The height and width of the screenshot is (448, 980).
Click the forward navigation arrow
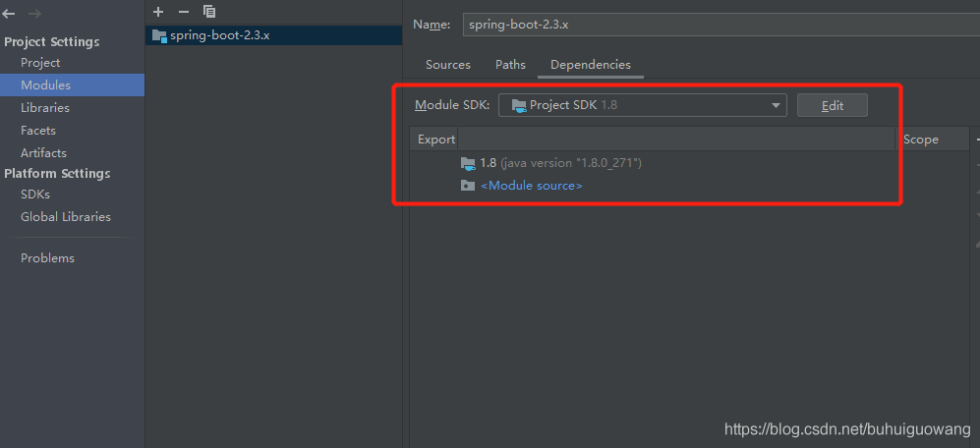35,15
